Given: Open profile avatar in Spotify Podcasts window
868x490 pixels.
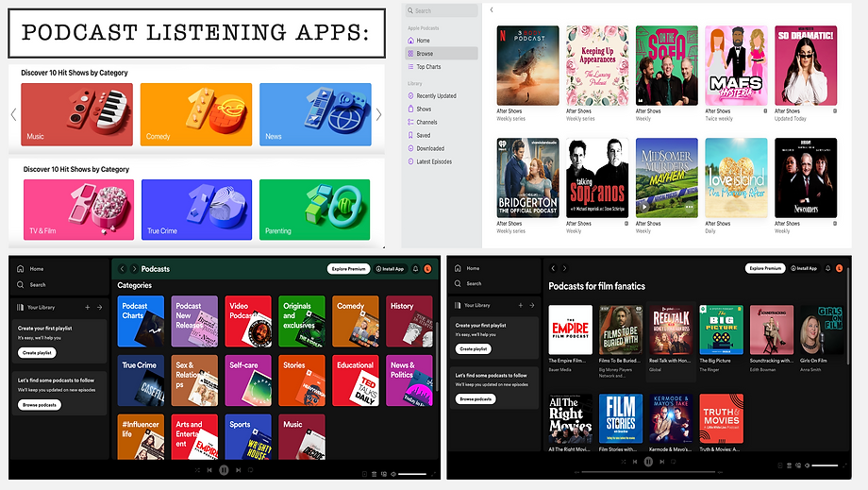Looking at the screenshot, I should [427, 269].
